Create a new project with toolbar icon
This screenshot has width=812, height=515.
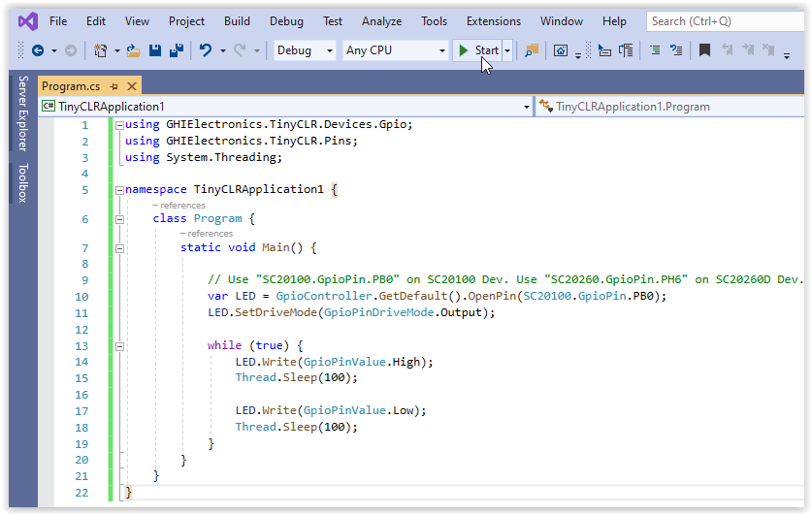click(x=100, y=50)
